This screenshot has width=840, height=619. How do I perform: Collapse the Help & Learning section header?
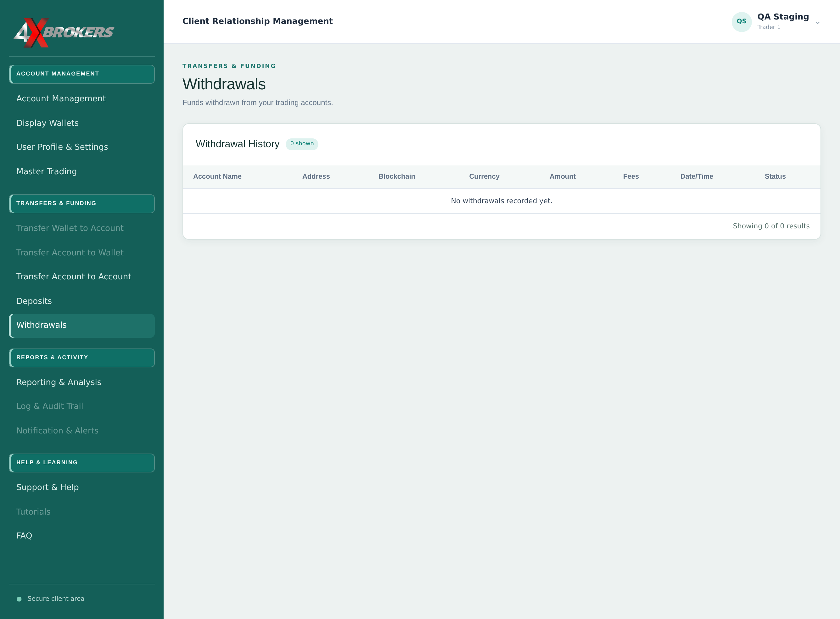(x=82, y=463)
